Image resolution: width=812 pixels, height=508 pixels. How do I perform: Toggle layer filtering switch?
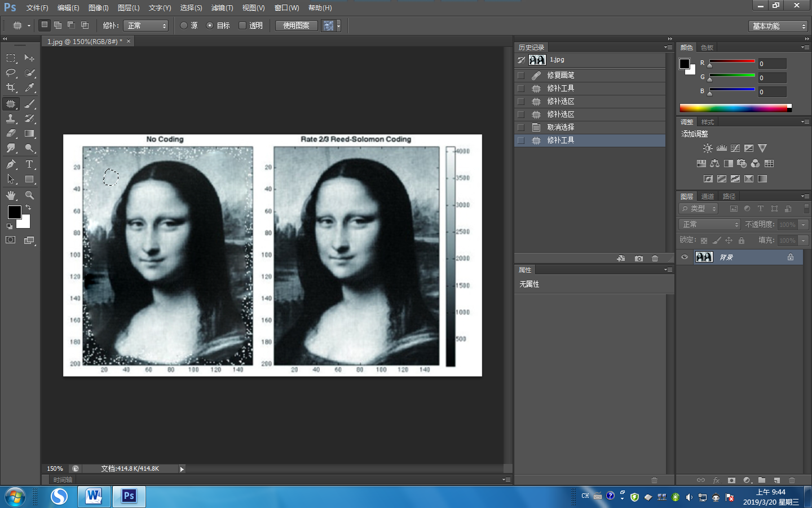click(806, 208)
